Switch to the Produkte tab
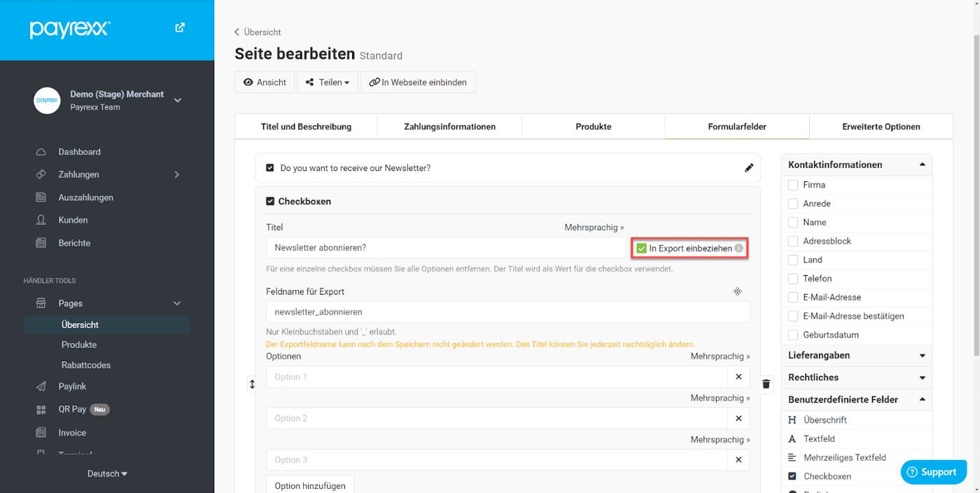 [593, 127]
